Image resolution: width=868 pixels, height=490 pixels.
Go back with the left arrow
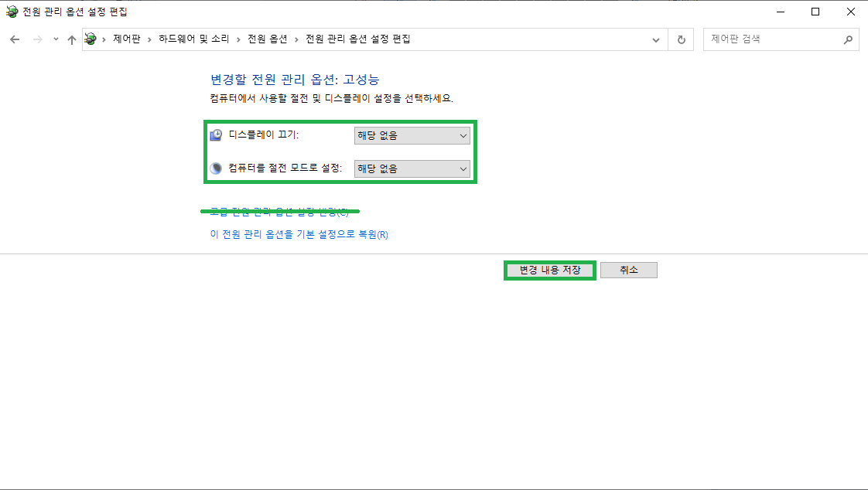pos(15,39)
